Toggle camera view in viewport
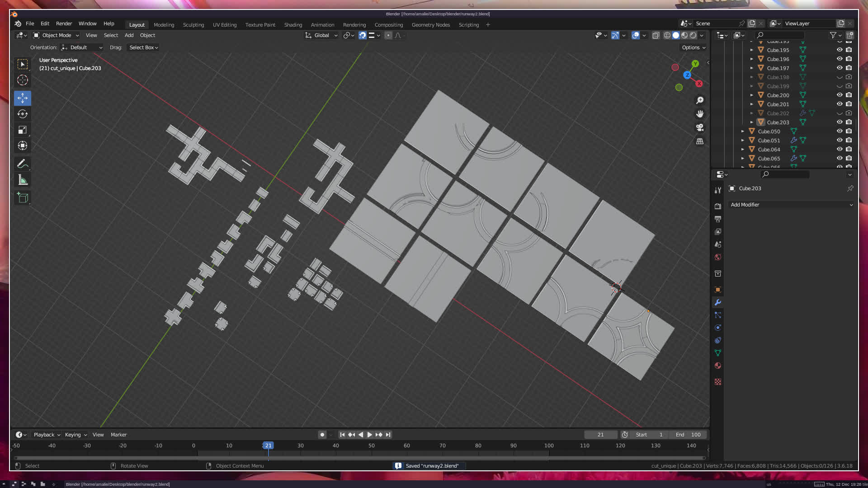The image size is (868, 488). tap(700, 127)
